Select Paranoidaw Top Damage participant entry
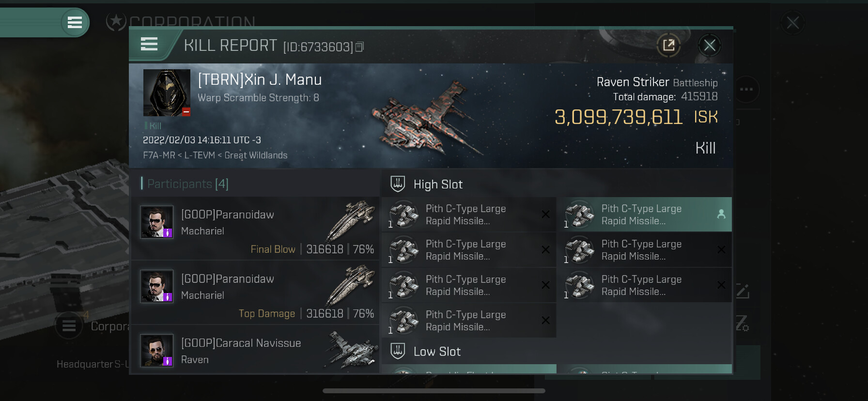868x401 pixels. click(x=255, y=293)
